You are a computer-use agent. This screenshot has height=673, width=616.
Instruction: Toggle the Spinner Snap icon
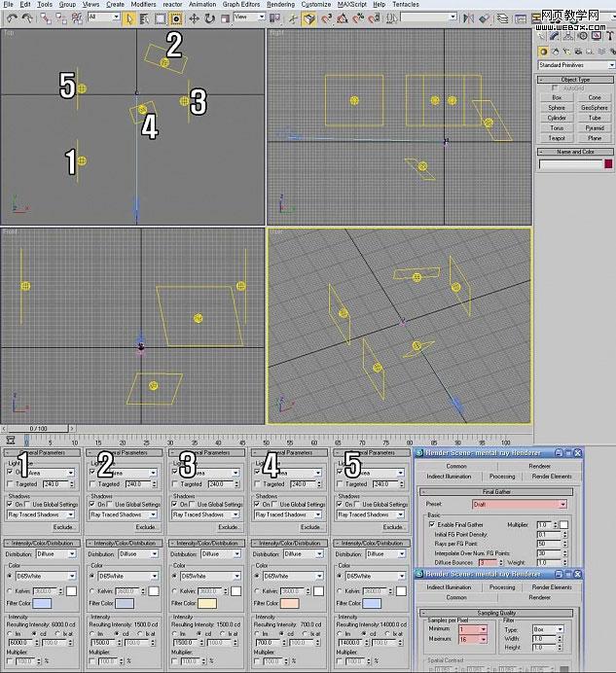[374, 18]
